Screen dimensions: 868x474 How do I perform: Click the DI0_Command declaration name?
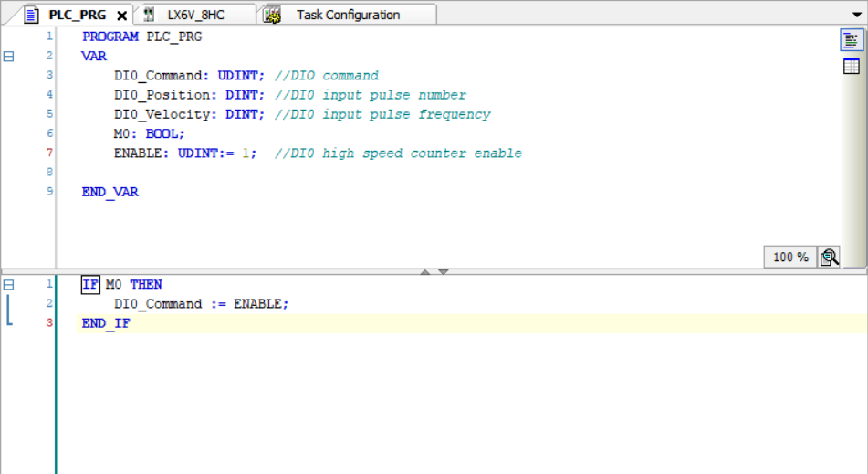click(158, 75)
